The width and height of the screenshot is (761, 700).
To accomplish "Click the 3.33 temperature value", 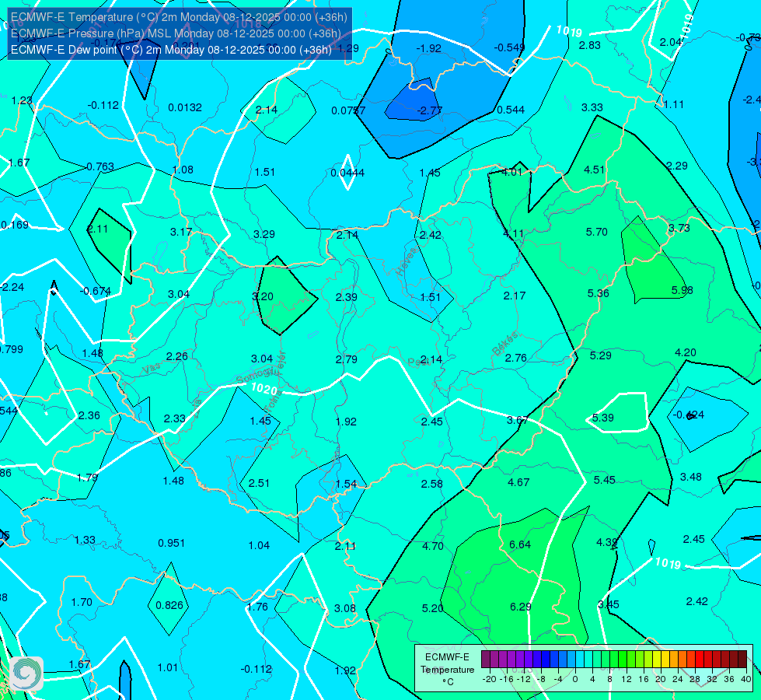I will pyautogui.click(x=592, y=107).
